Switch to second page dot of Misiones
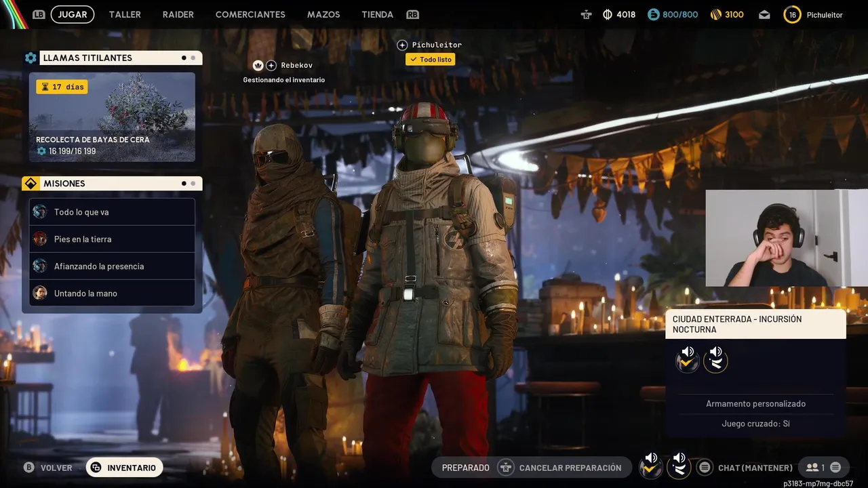Image resolution: width=868 pixels, height=488 pixels. pos(193,184)
